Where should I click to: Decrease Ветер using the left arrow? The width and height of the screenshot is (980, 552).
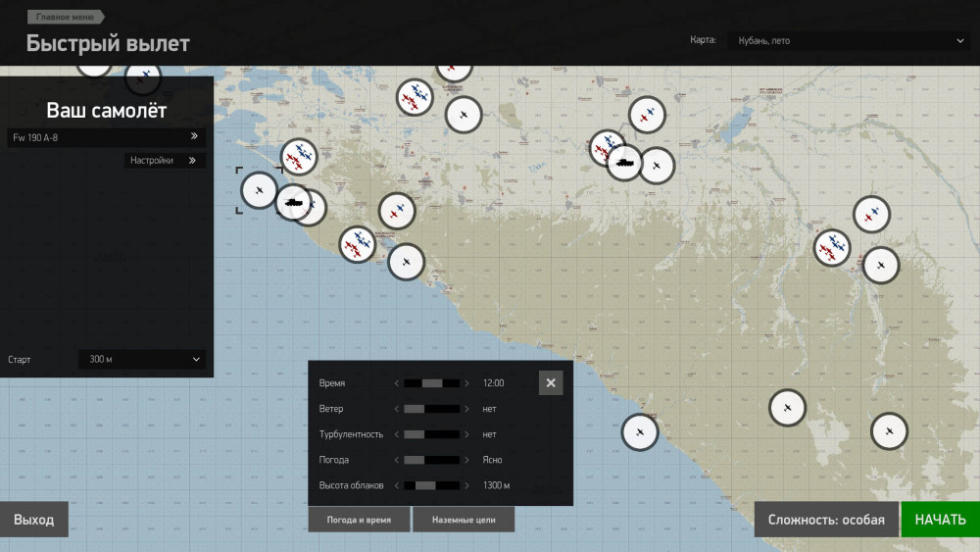397,409
